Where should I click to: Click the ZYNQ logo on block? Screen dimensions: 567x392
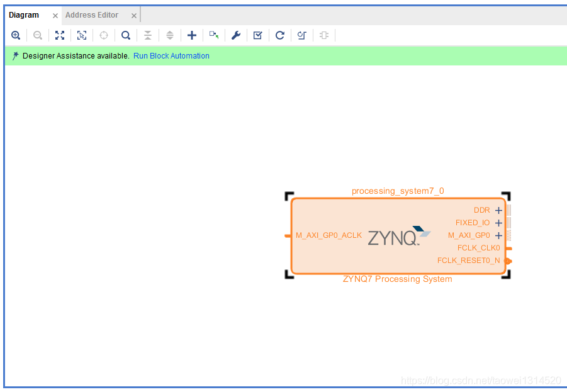click(x=399, y=236)
